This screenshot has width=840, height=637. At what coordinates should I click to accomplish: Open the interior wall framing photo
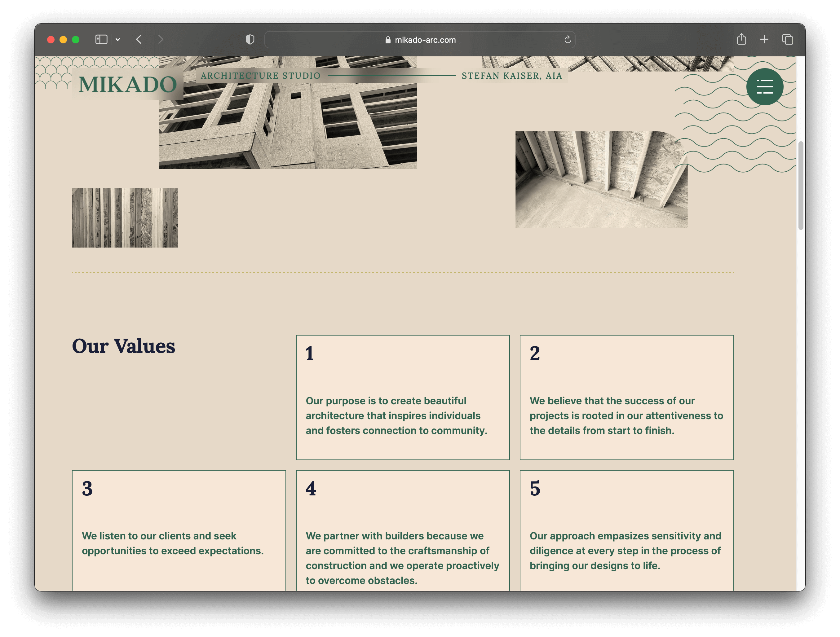601,180
